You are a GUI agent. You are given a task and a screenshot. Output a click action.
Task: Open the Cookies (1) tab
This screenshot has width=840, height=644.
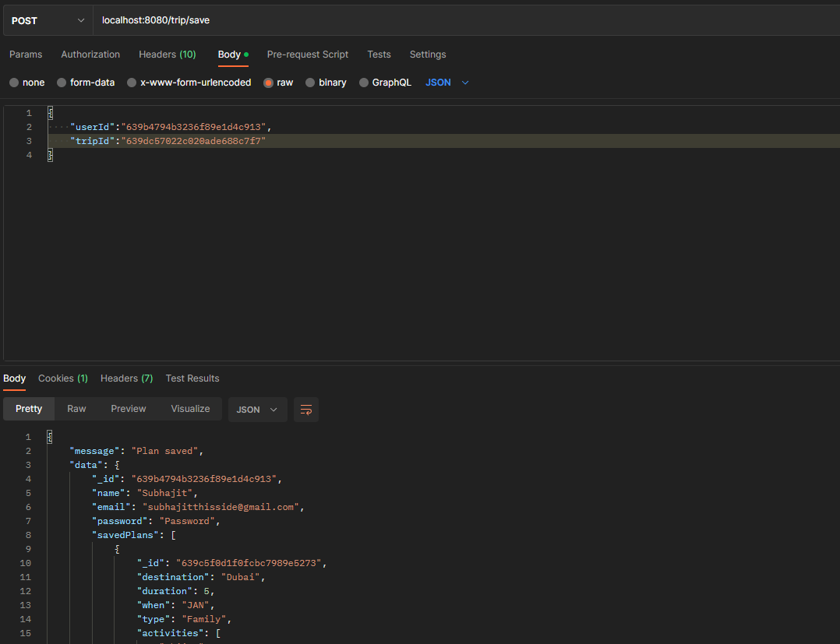coord(63,378)
